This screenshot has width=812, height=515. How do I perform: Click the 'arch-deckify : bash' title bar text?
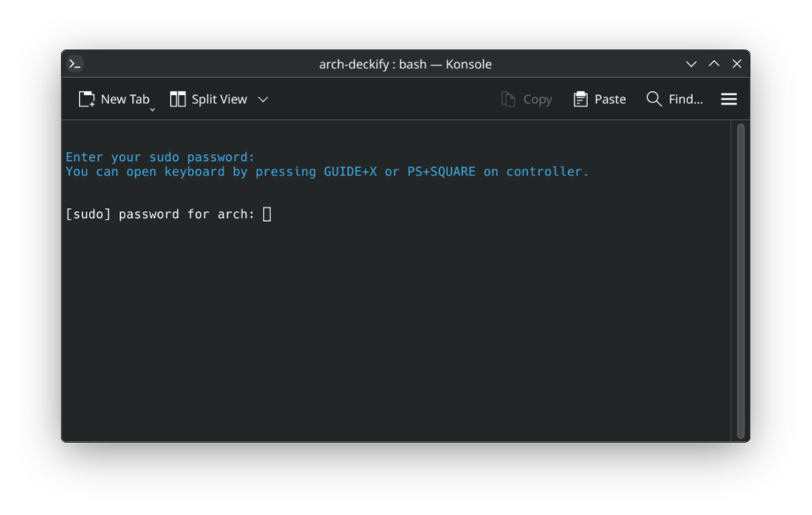tap(406, 64)
